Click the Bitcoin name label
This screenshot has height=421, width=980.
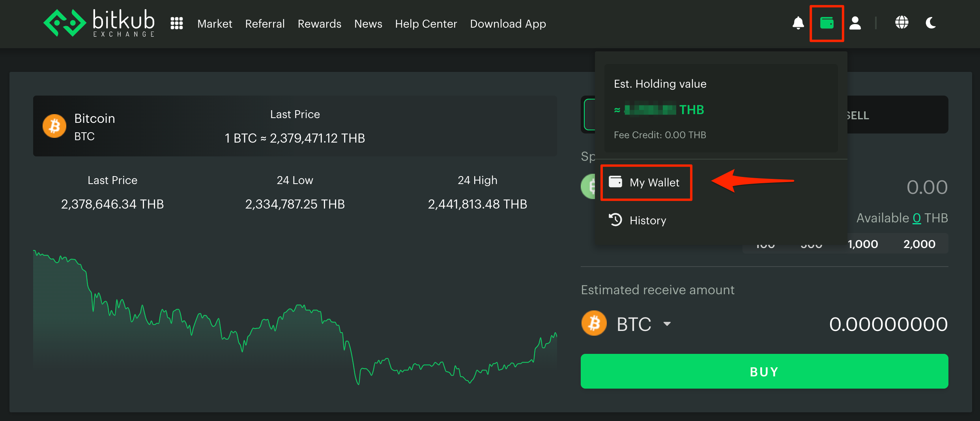pos(95,118)
